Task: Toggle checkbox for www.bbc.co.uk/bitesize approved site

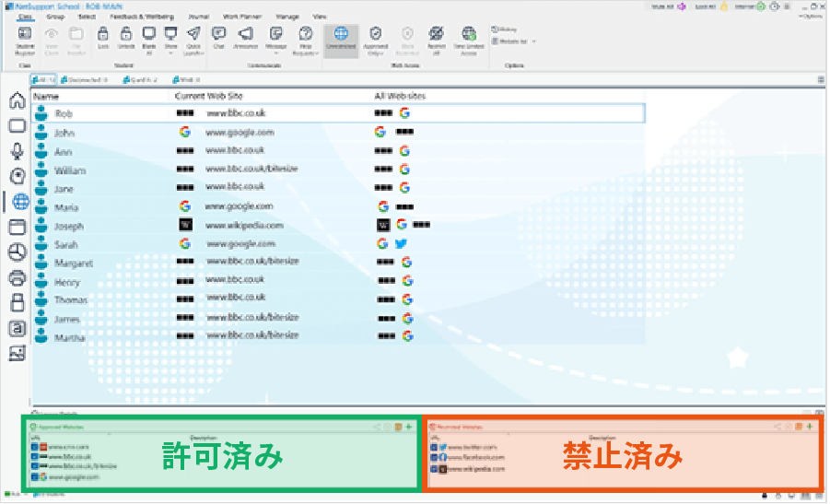Action: [35, 466]
